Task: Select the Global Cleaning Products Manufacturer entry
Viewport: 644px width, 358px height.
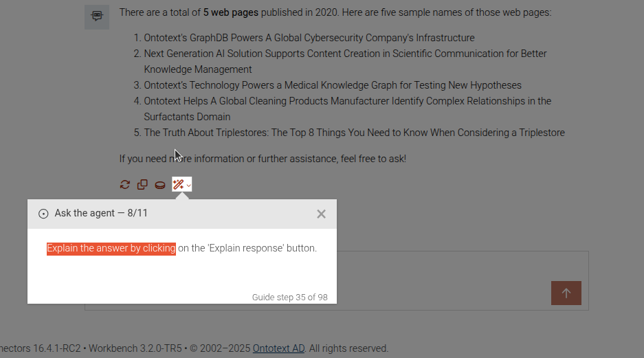Action: (x=347, y=101)
